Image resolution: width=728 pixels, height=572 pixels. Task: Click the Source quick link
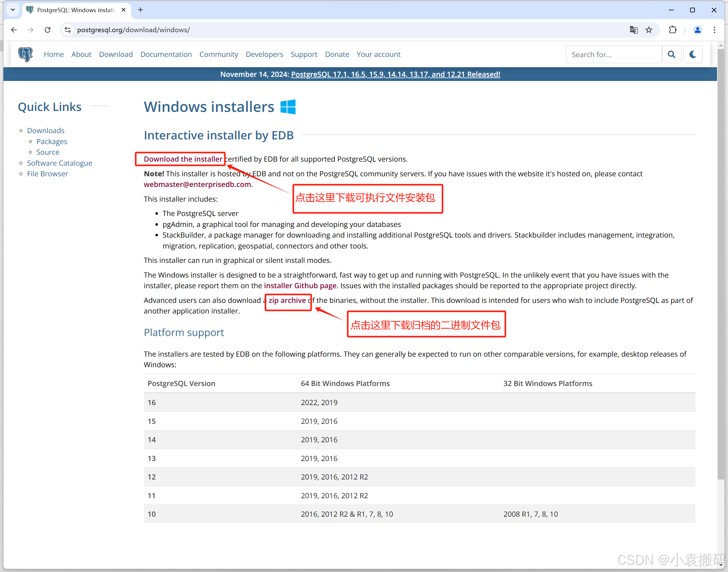coord(48,153)
